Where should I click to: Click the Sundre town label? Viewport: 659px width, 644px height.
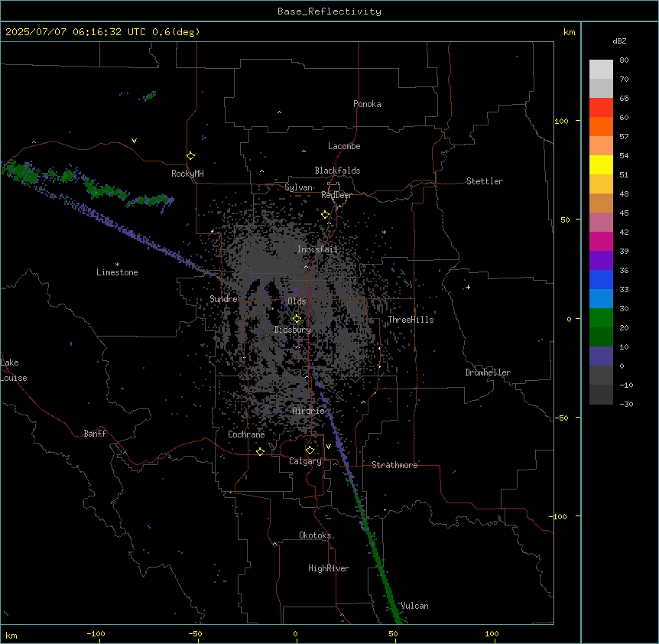(223, 299)
